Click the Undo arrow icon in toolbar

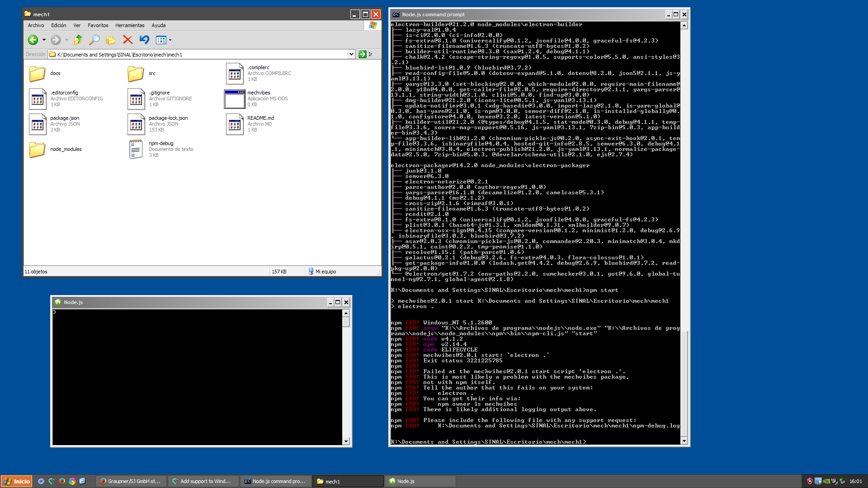click(x=144, y=40)
